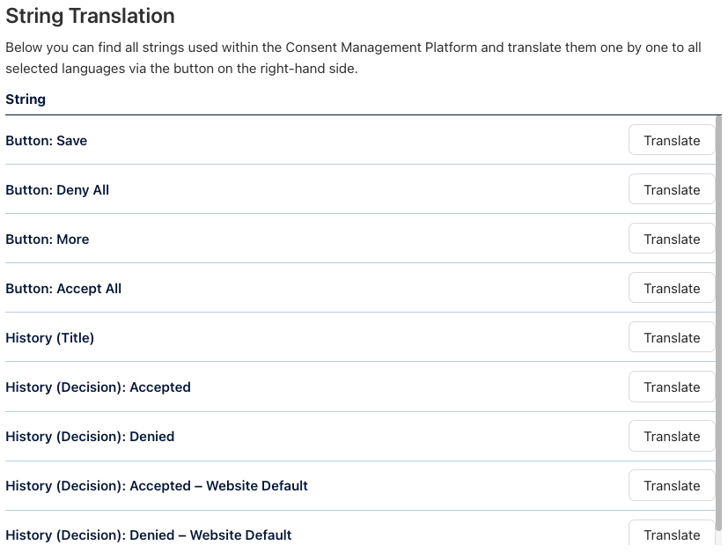Translate 'Accepted – Website Default' string

(671, 485)
